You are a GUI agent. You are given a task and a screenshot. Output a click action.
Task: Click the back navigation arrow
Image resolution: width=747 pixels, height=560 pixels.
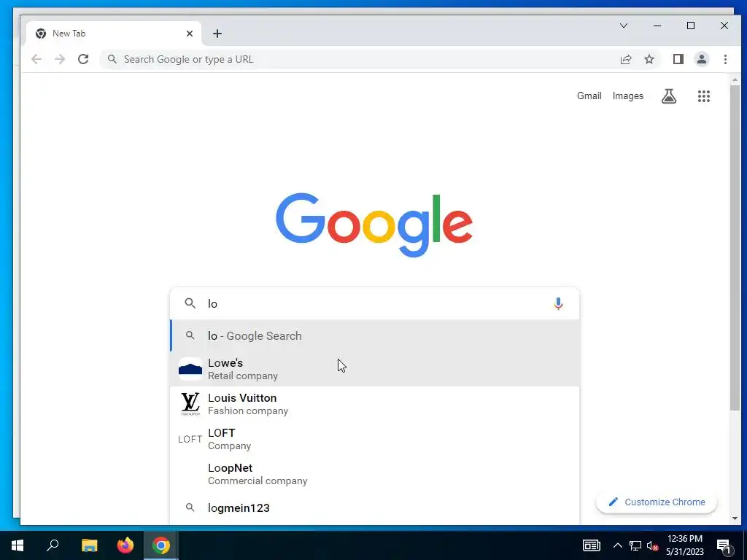[x=36, y=59]
